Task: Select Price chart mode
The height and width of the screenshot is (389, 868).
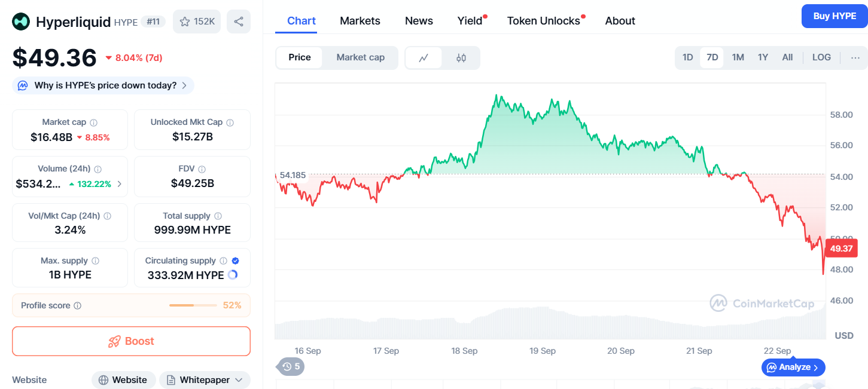Action: 300,57
